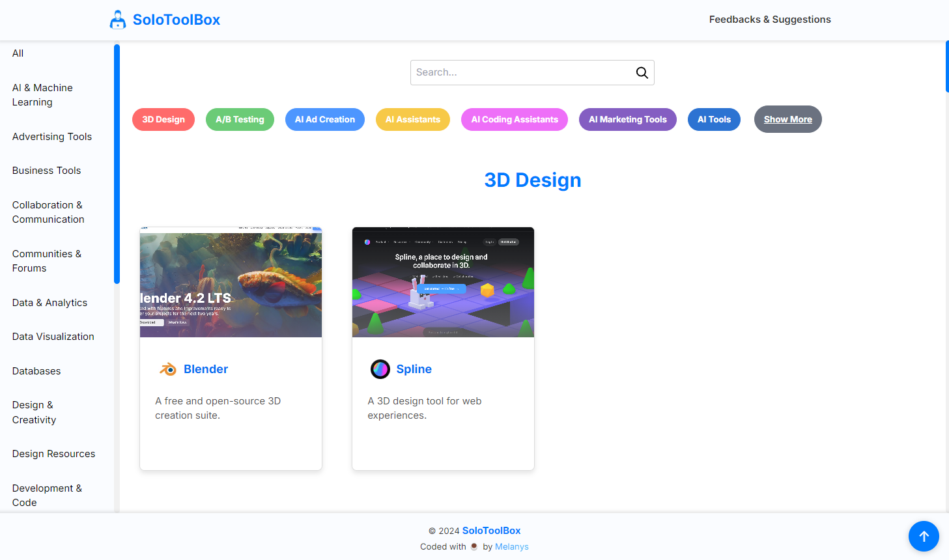949x560 pixels.
Task: Click the page scrollbar at right edge
Action: 947,66
